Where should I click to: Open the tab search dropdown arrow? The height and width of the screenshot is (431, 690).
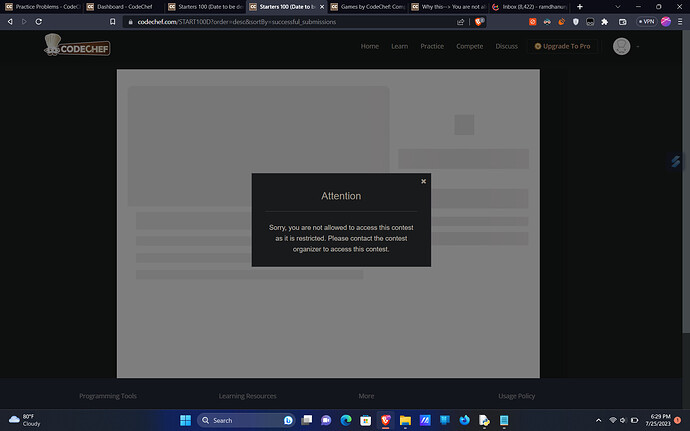point(617,7)
